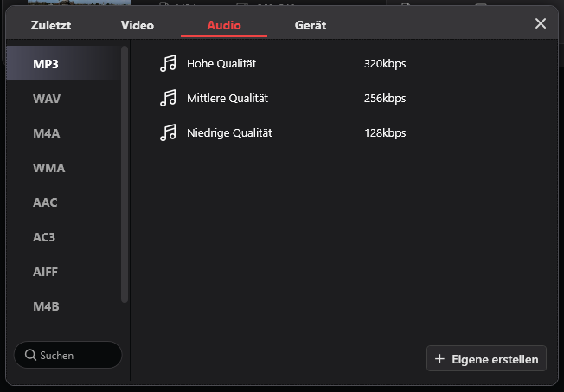Choose the MP3 format in the sidebar
Image resolution: width=564 pixels, height=392 pixels.
64,64
